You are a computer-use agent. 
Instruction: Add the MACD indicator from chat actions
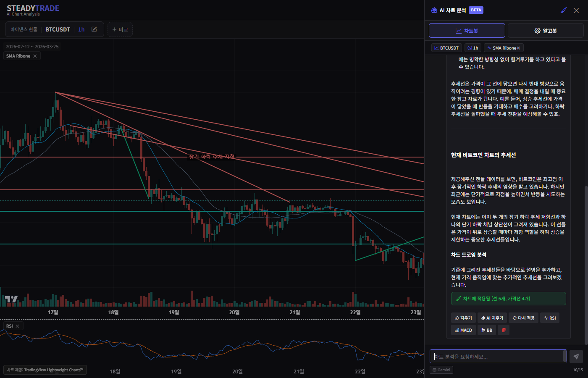463,330
